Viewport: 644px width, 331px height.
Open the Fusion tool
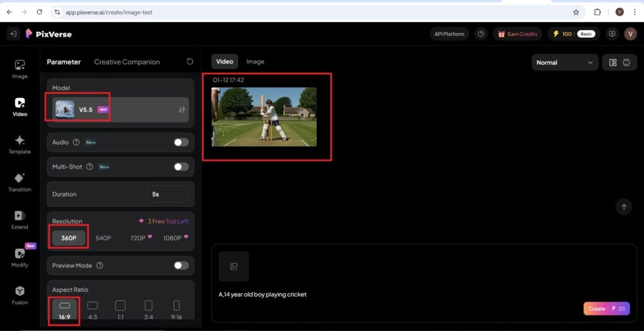(19, 295)
